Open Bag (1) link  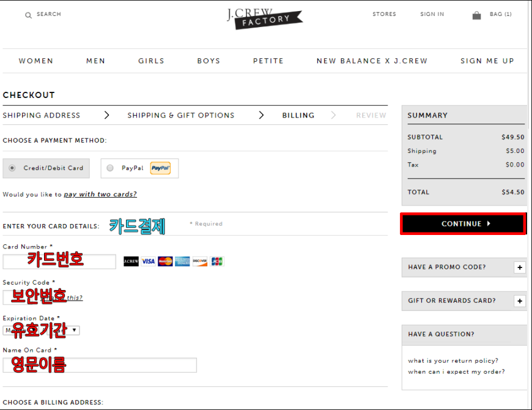[x=500, y=14]
